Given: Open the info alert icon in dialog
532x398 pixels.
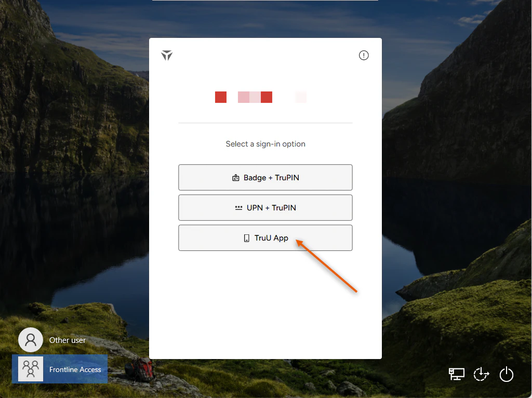Looking at the screenshot, I should 364,55.
